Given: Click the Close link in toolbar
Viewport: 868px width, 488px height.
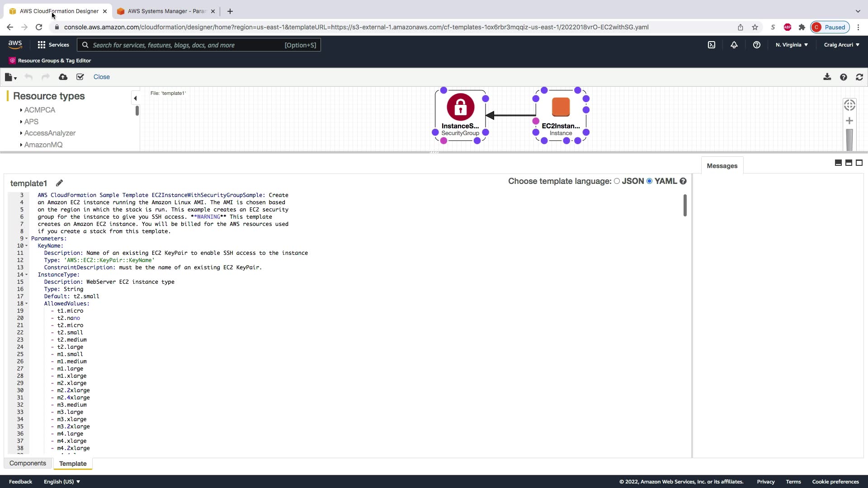Looking at the screenshot, I should (101, 77).
